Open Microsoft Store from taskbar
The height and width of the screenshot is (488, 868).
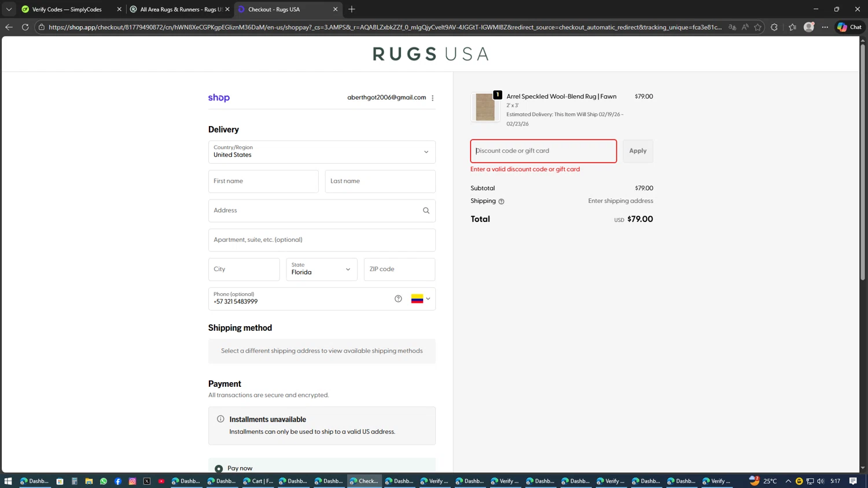(60, 481)
